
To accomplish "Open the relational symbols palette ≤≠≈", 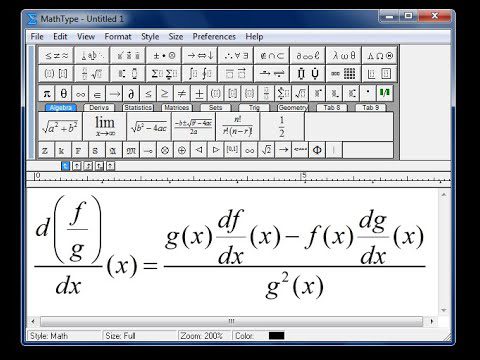I will click(56, 56).
